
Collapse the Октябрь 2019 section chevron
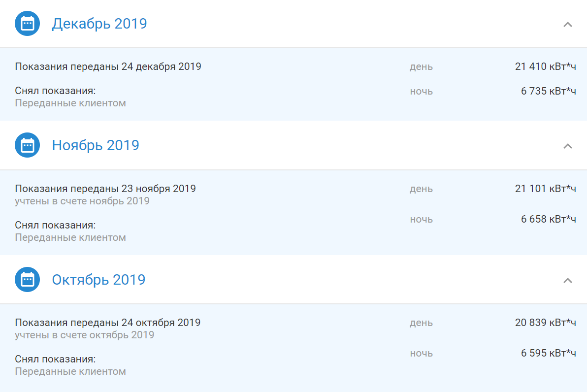[x=567, y=280]
